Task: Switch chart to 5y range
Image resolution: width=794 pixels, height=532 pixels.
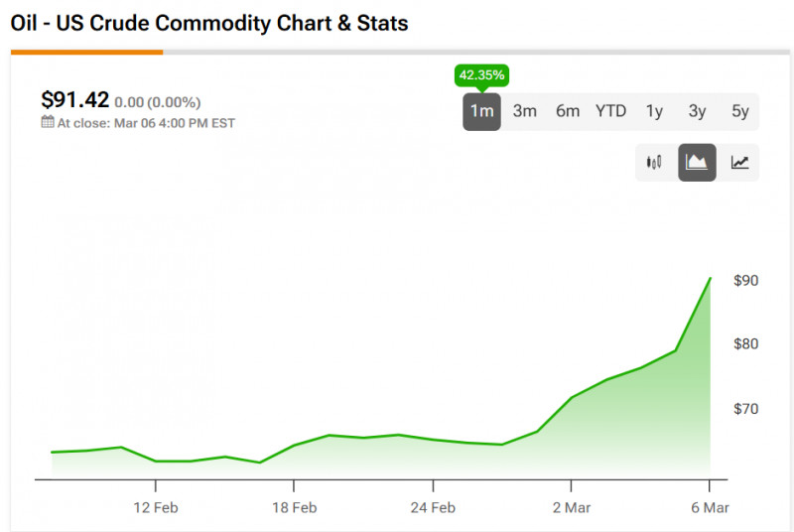Action: click(x=740, y=111)
